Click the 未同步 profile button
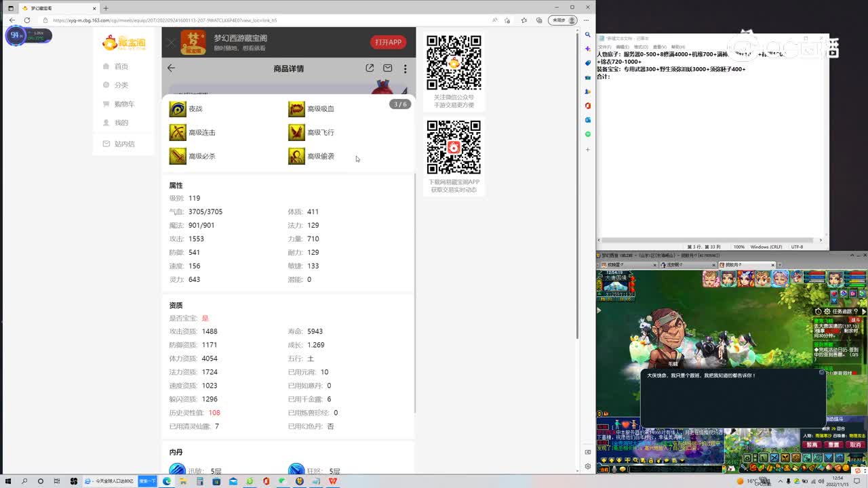Screen dimensions: 868x488 pyautogui.click(x=562, y=20)
